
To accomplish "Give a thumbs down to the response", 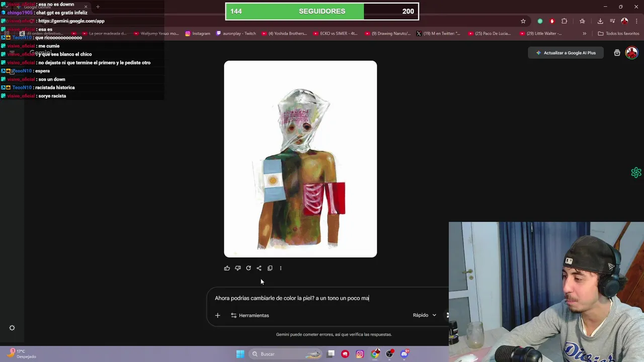I will [x=237, y=268].
